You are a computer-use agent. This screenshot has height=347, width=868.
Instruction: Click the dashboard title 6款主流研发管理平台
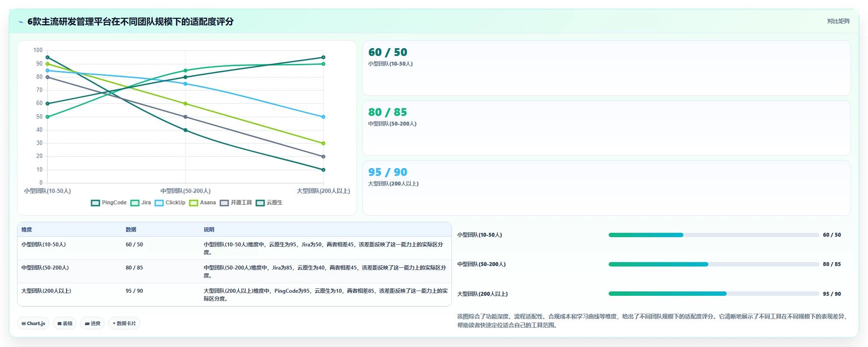point(130,21)
